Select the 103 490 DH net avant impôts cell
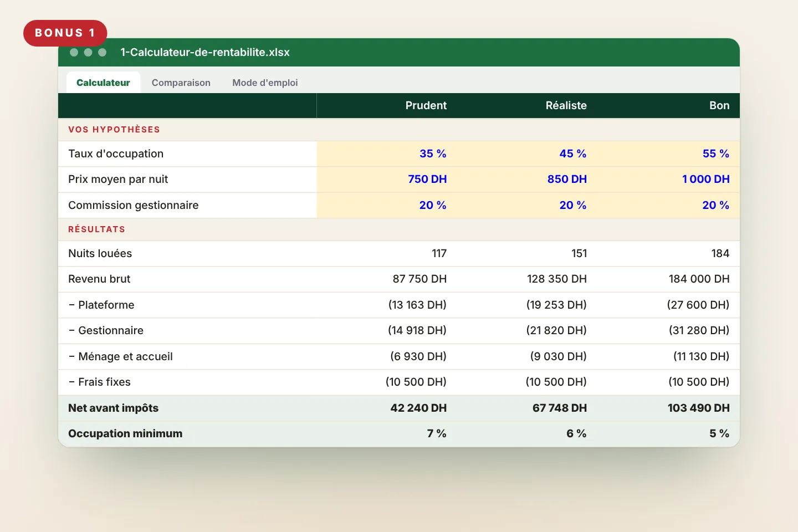798x532 pixels. coord(668,408)
